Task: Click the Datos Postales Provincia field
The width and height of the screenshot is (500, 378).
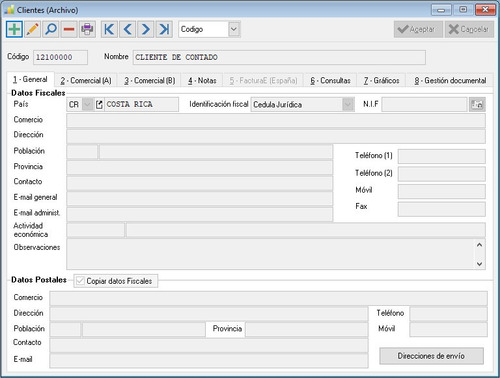Action: (x=307, y=330)
